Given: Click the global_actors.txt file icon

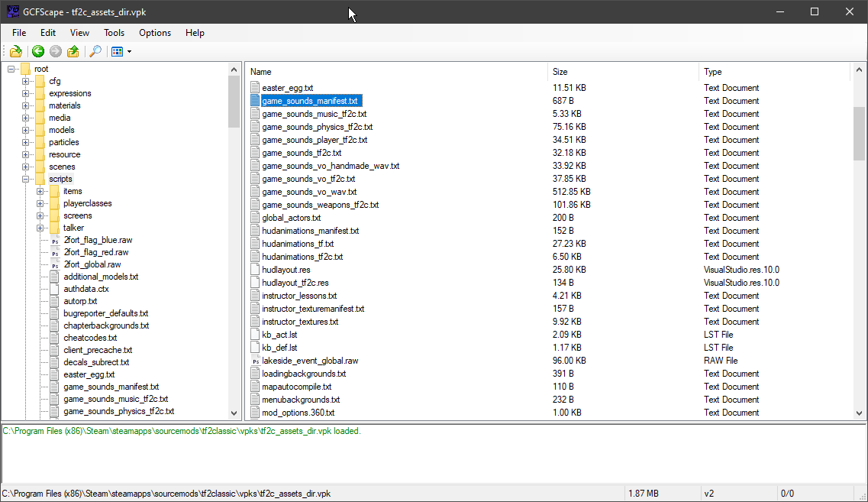Looking at the screenshot, I should [255, 218].
